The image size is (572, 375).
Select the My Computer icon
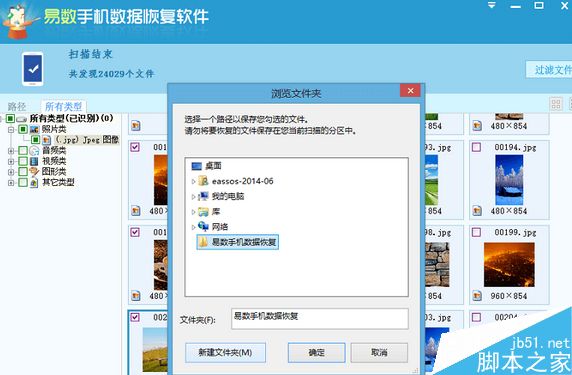[x=203, y=196]
